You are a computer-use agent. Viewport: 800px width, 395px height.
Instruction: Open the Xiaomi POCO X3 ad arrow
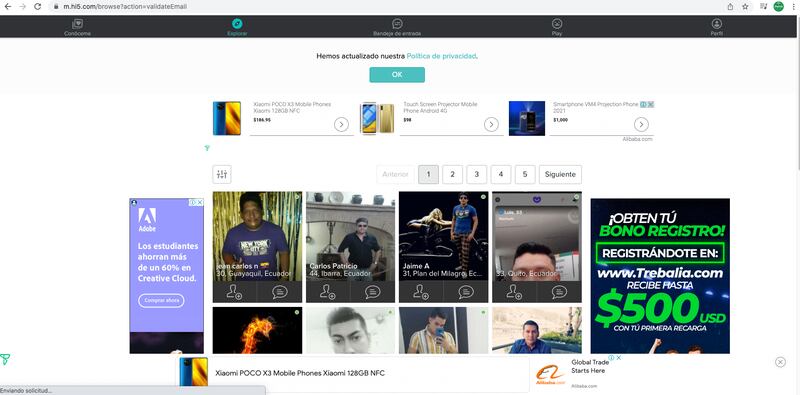click(x=341, y=125)
